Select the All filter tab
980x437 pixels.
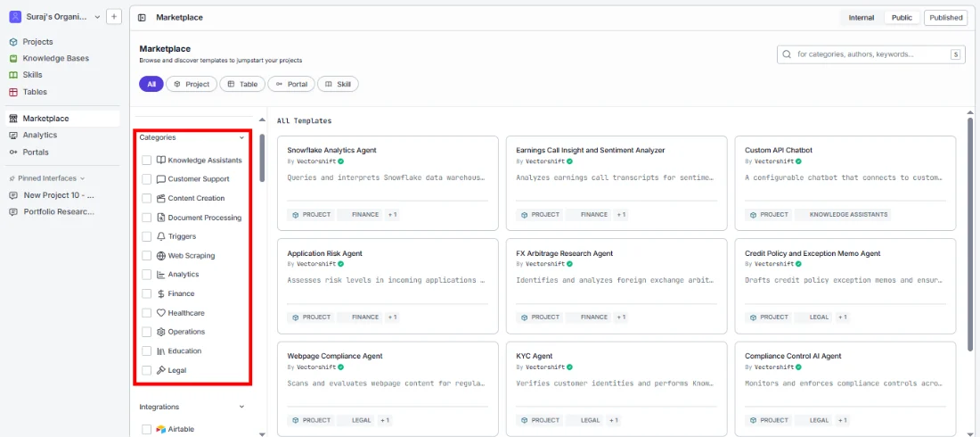[x=151, y=84]
